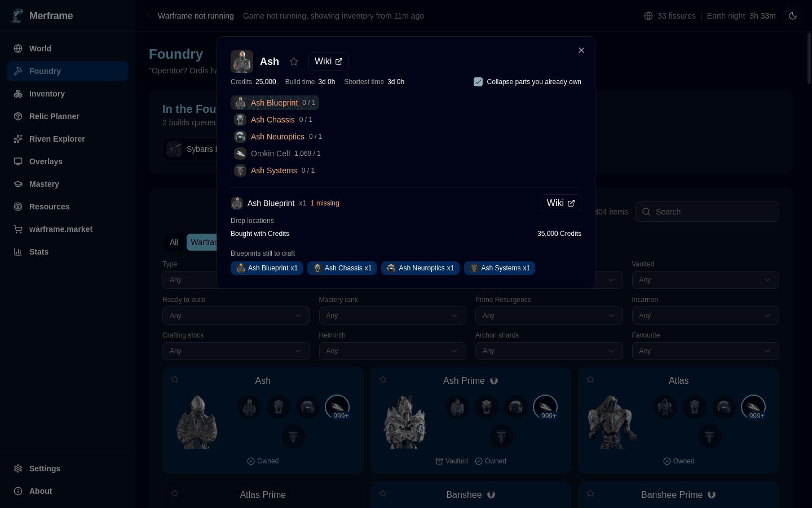The width and height of the screenshot is (812, 508).
Task: Favourite the Atlas Prime card star
Action: [x=175, y=493]
